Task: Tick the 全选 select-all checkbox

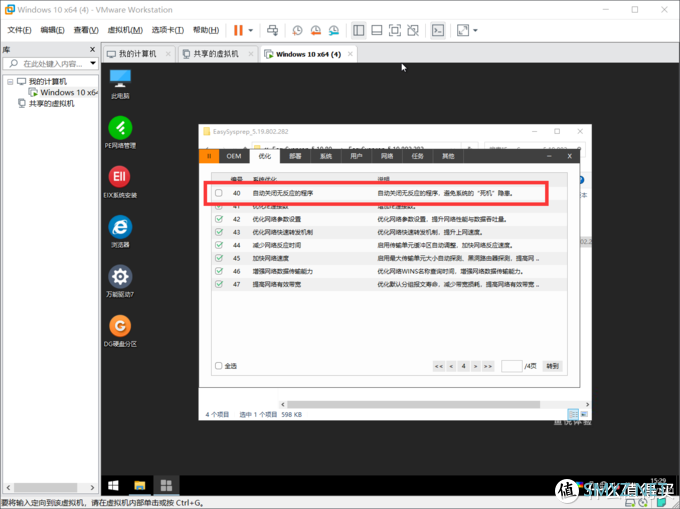Action: coord(219,366)
